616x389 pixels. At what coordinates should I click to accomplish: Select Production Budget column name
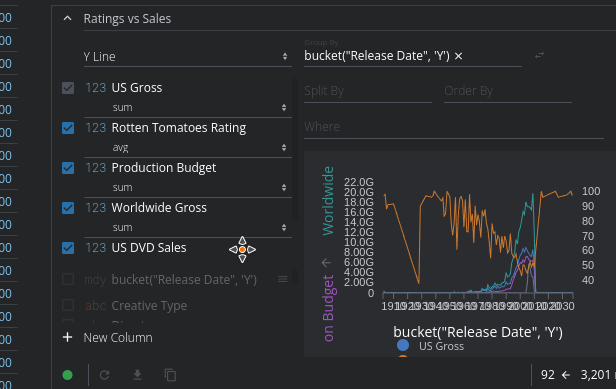coord(164,168)
